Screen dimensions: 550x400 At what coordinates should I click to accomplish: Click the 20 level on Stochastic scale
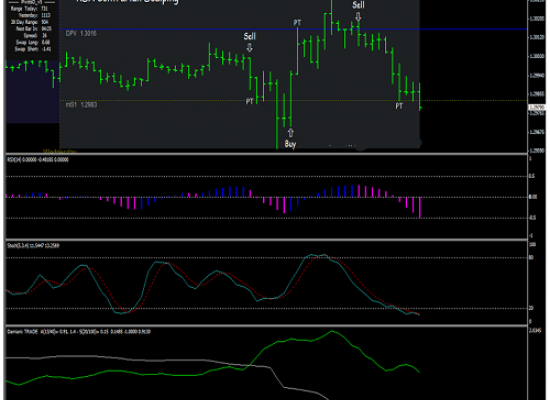[531, 308]
